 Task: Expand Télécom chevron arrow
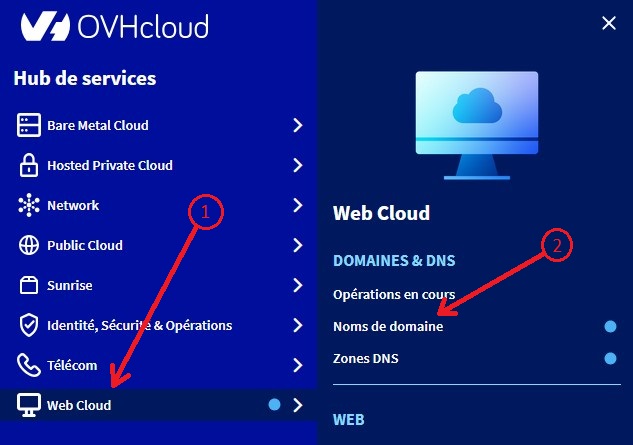[x=298, y=365]
